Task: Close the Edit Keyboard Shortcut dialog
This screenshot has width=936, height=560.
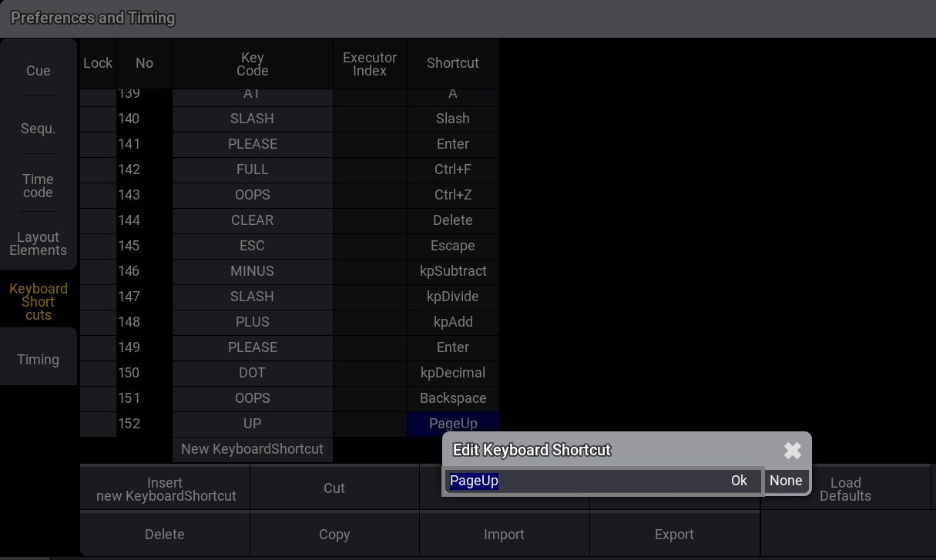Action: 792,451
